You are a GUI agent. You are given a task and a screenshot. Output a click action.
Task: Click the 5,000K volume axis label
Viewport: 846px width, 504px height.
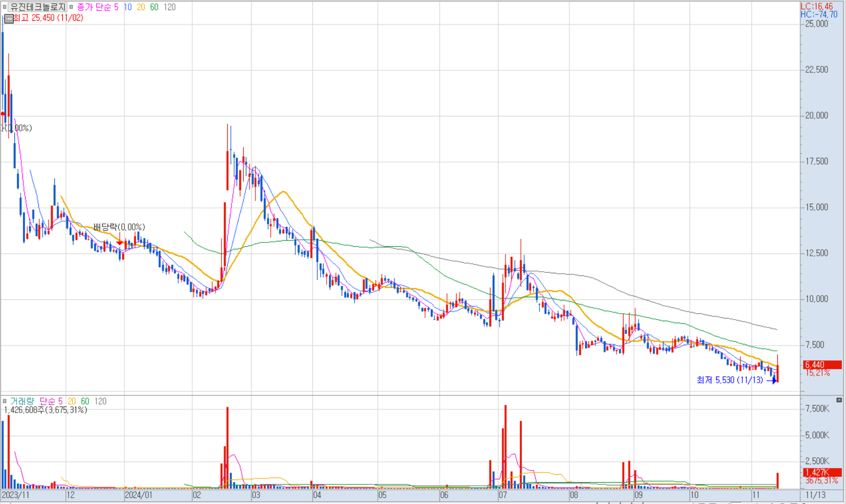817,435
